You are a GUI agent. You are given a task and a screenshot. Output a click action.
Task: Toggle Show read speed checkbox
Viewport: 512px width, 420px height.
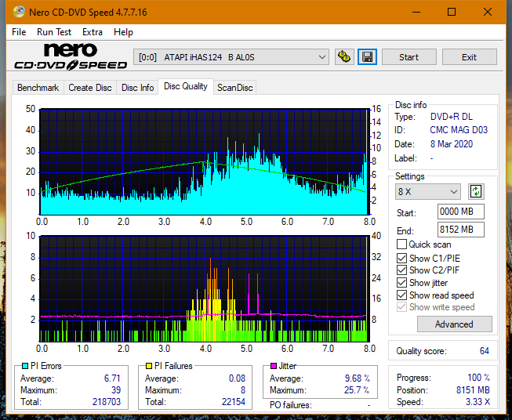point(401,295)
